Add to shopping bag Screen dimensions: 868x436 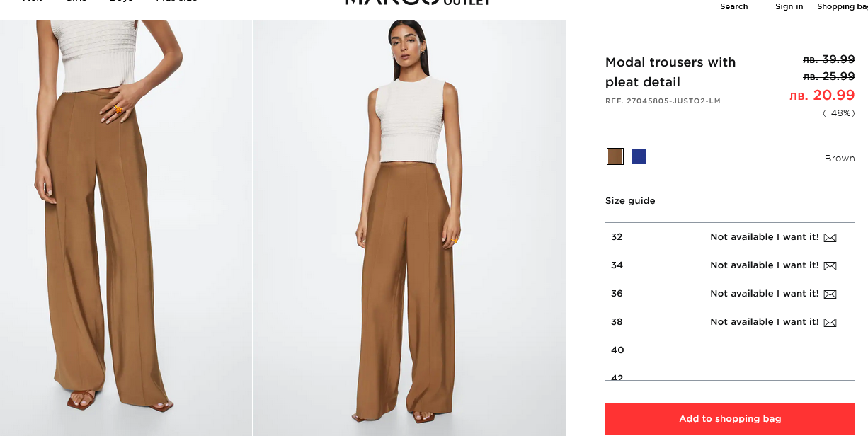pyautogui.click(x=730, y=419)
